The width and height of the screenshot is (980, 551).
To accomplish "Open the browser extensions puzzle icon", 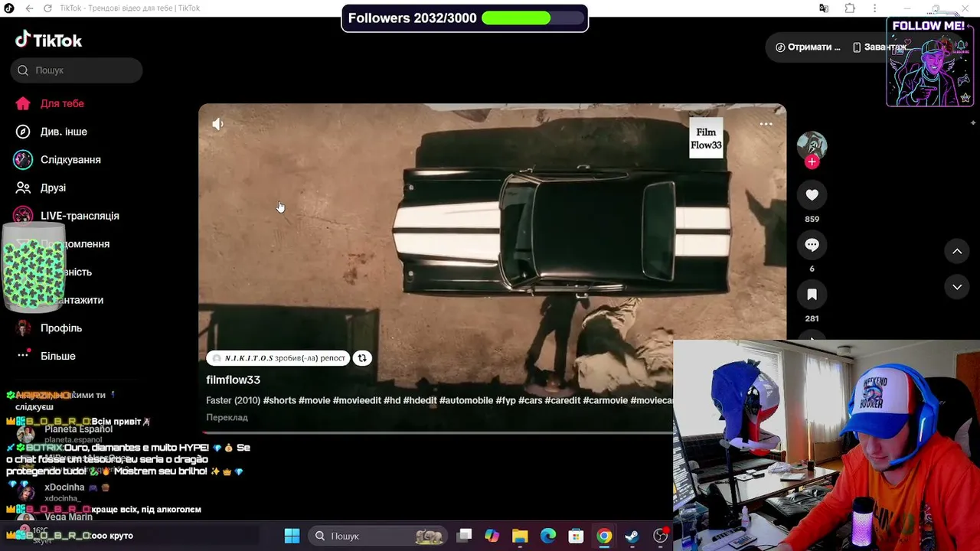I will tap(850, 8).
